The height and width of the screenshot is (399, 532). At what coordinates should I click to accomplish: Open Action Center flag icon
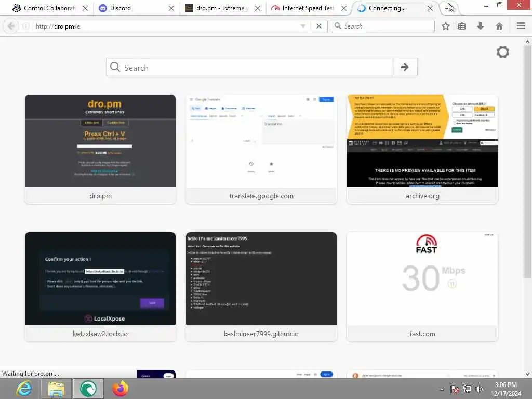coord(454,389)
